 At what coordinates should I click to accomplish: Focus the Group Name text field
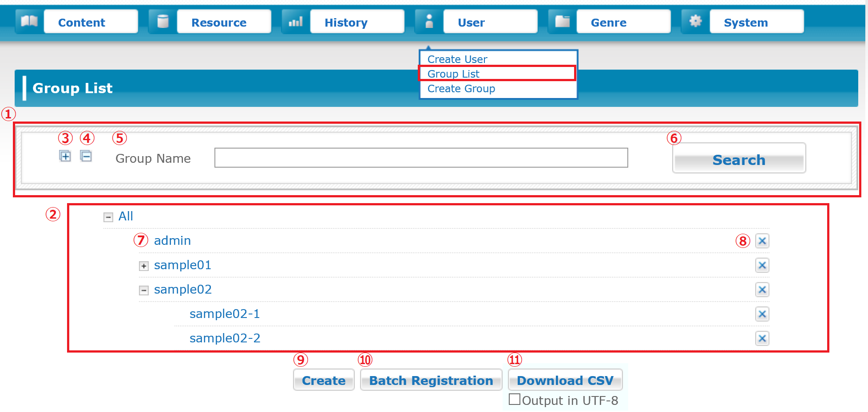(420, 158)
